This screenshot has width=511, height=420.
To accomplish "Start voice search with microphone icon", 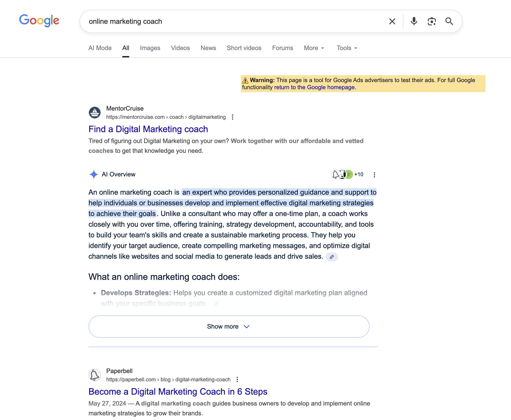I will coord(414,22).
